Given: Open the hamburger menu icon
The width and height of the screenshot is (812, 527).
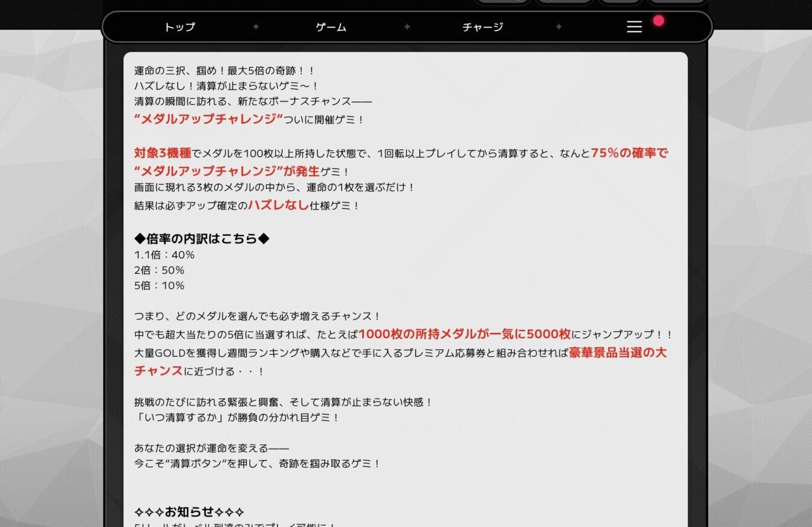Looking at the screenshot, I should pos(634,27).
